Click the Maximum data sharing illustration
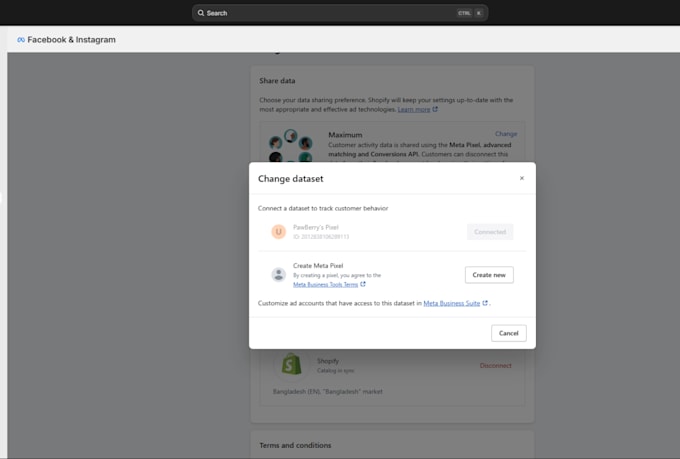Viewport: 680px width, 459px height. (x=291, y=146)
